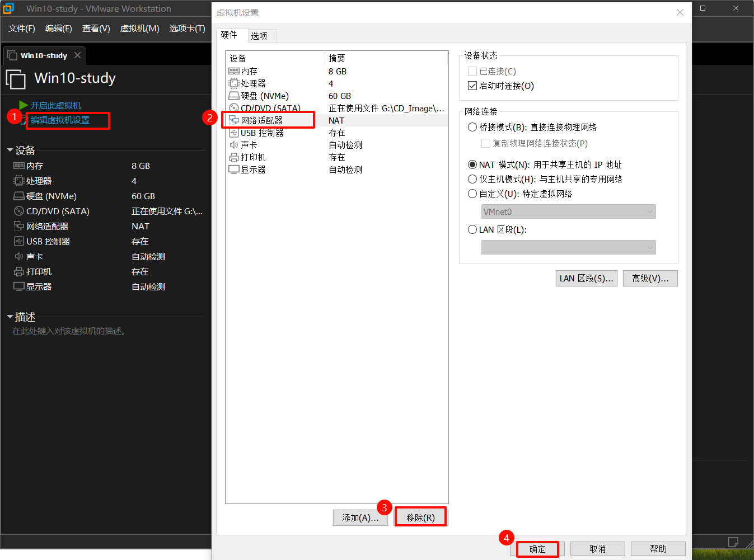Select bridged mode radio button
Screen dimensions: 754x560
[x=472, y=127]
